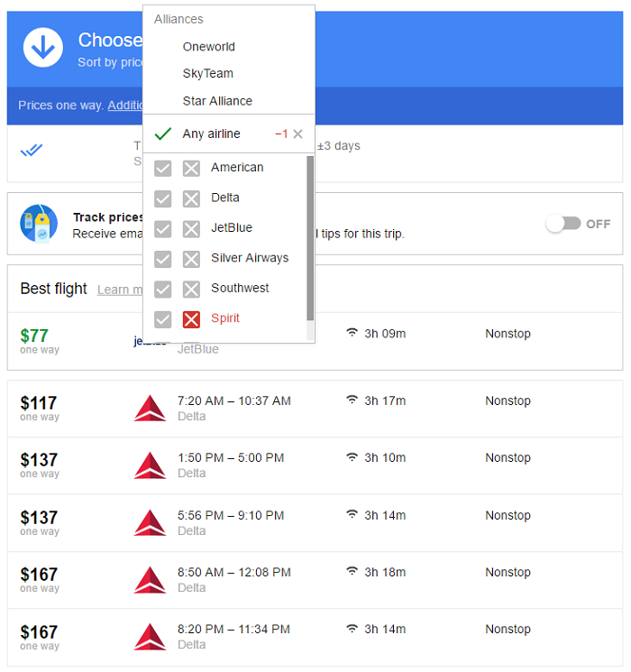Click Wi-Fi icon on the 5:56 PM flight
This screenshot has width=631, height=672.
pos(352,514)
